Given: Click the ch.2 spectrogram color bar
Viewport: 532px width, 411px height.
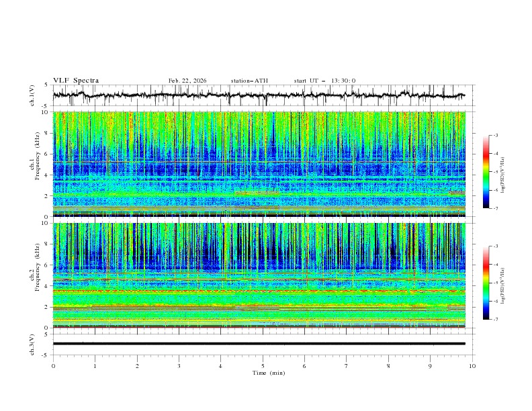Looking at the screenshot, I should coord(486,283).
